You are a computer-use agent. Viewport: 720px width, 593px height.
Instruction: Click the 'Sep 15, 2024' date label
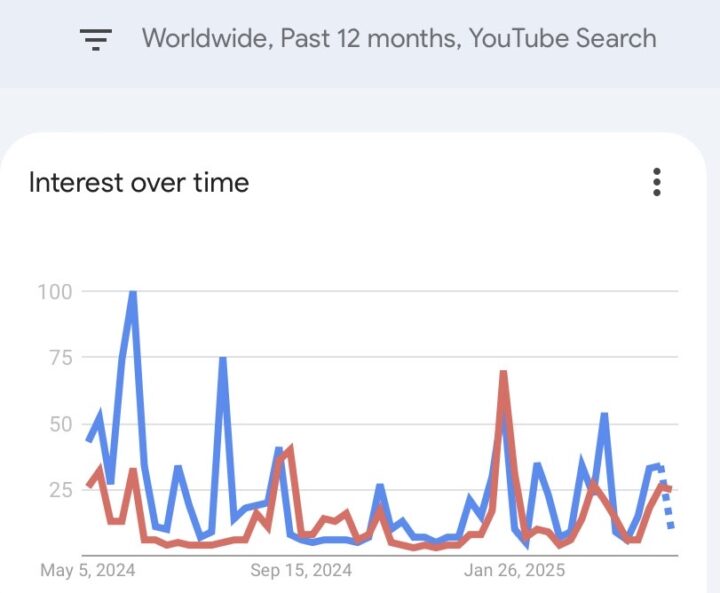pyautogui.click(x=301, y=570)
